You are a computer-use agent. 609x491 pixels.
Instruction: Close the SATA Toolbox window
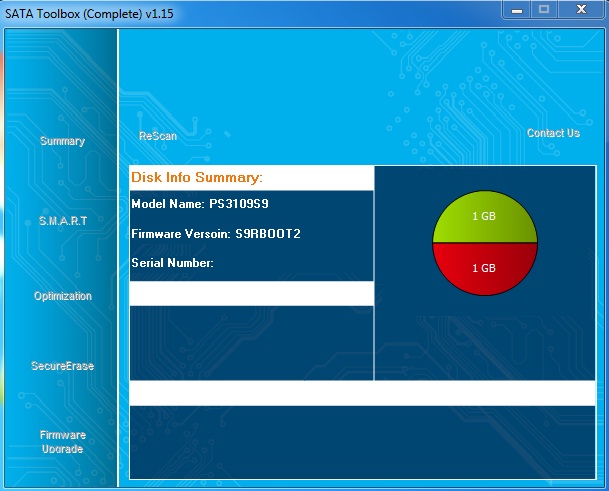[x=581, y=10]
